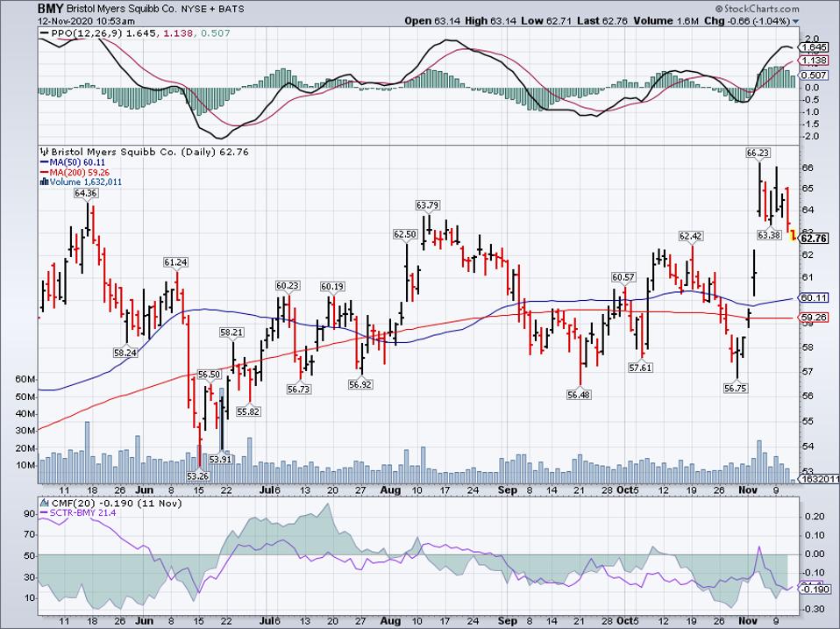Click the 1632011 volume tag on right axis
Viewport: 840px width, 629px height.
coord(817,478)
